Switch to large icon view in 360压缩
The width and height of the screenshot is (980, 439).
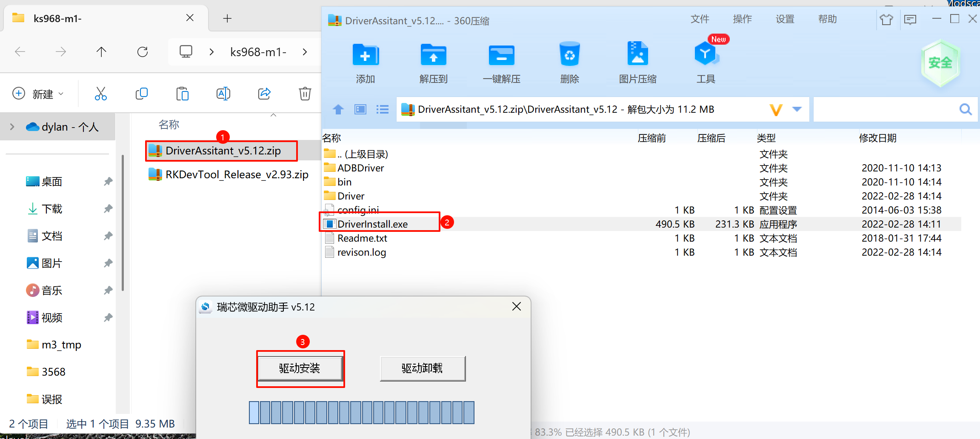[x=360, y=110]
